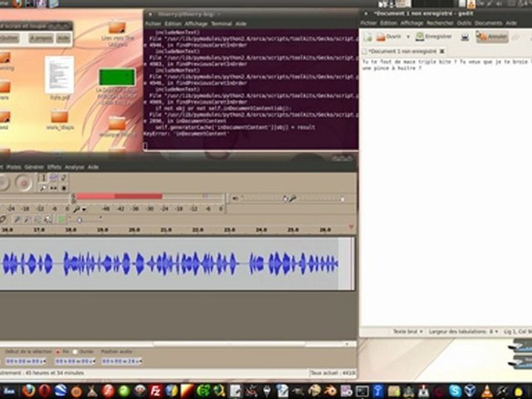
Task: Expand the Ouvrir recent files arrow
Action: (408, 37)
